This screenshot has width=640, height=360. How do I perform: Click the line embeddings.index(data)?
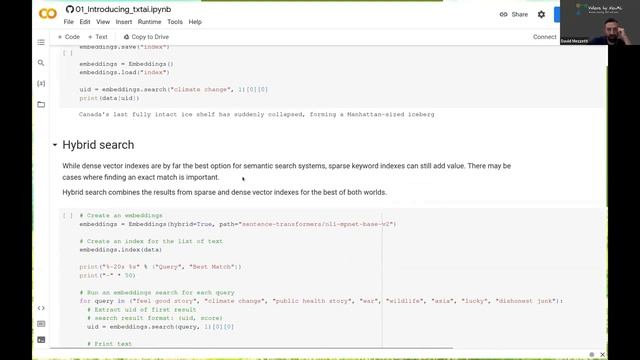tap(120, 249)
